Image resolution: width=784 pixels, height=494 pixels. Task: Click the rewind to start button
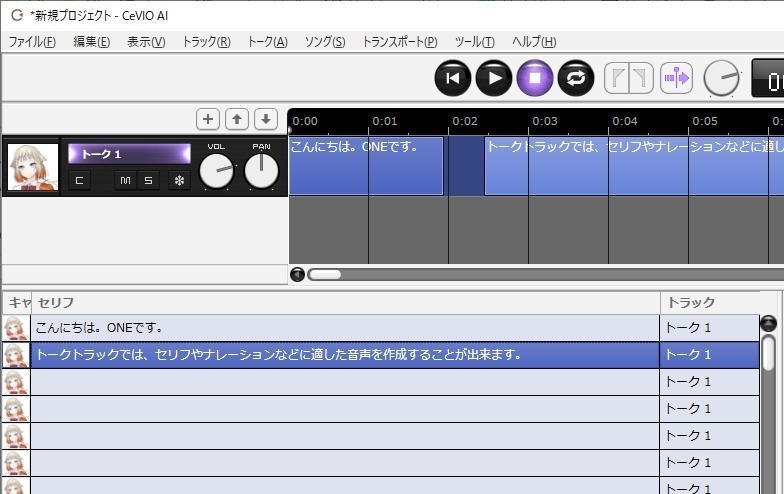(452, 78)
